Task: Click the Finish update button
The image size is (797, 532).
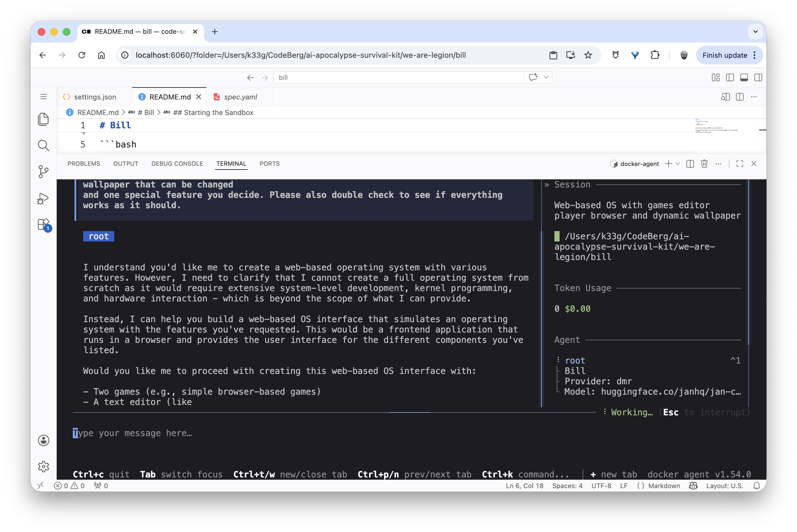Action: (725, 55)
